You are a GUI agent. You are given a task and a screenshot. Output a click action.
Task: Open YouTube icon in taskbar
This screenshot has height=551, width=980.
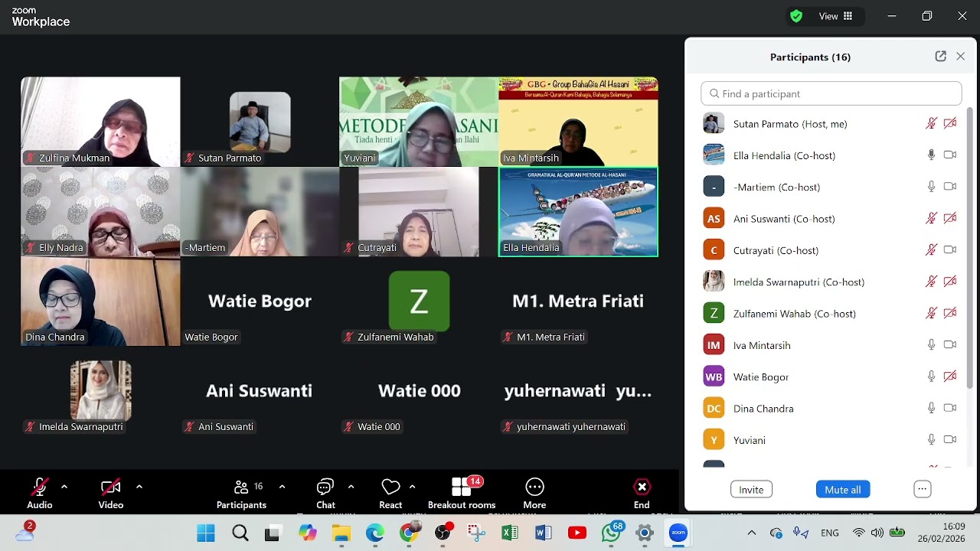coord(577,533)
